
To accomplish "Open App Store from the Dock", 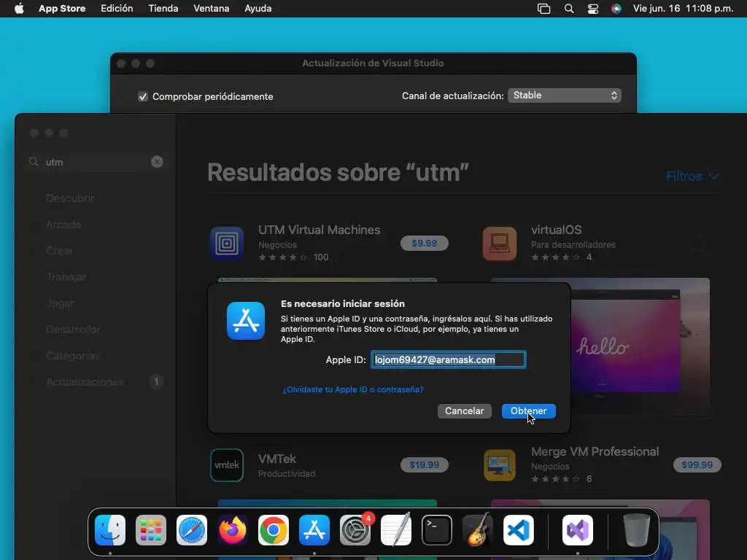I will [314, 530].
